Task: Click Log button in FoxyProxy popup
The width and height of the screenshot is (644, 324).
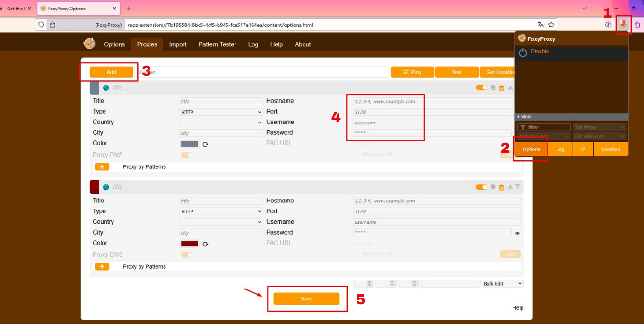Action: [x=560, y=149]
